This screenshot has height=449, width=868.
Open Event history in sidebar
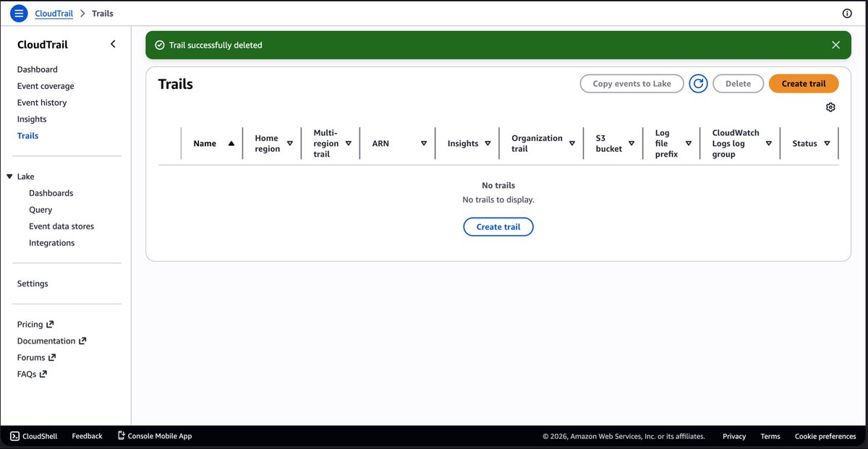[42, 103]
